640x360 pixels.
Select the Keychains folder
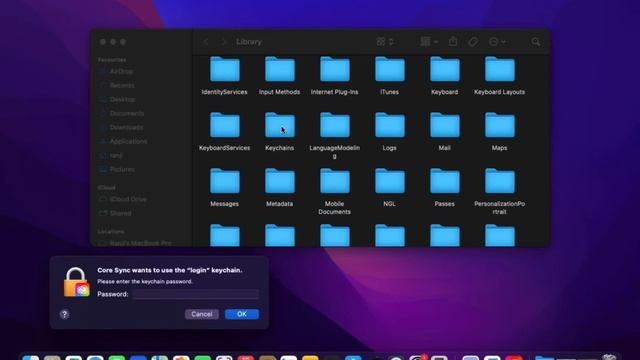[280, 132]
